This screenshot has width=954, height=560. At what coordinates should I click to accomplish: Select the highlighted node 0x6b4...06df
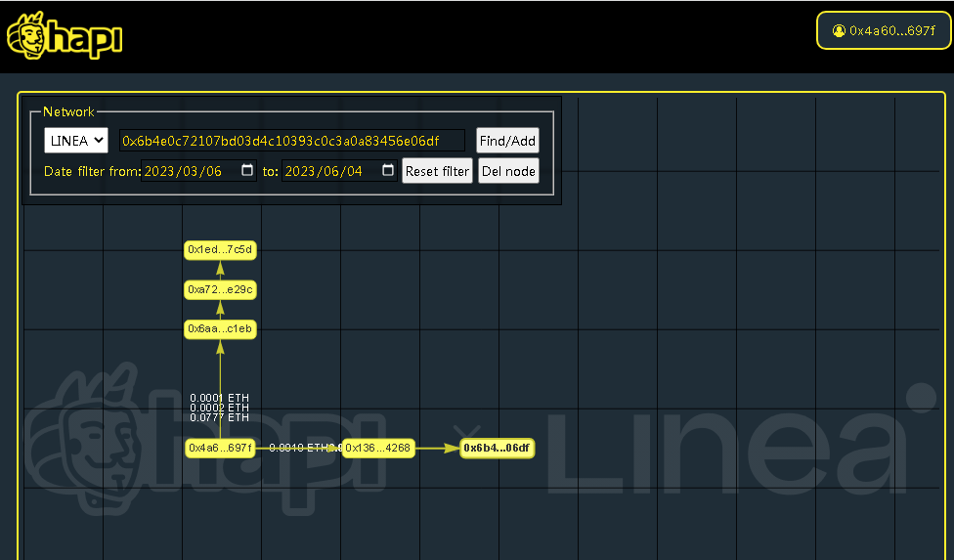coord(497,449)
